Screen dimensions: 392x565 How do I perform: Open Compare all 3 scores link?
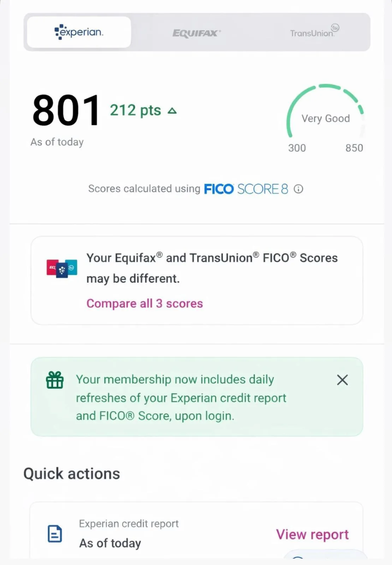144,303
